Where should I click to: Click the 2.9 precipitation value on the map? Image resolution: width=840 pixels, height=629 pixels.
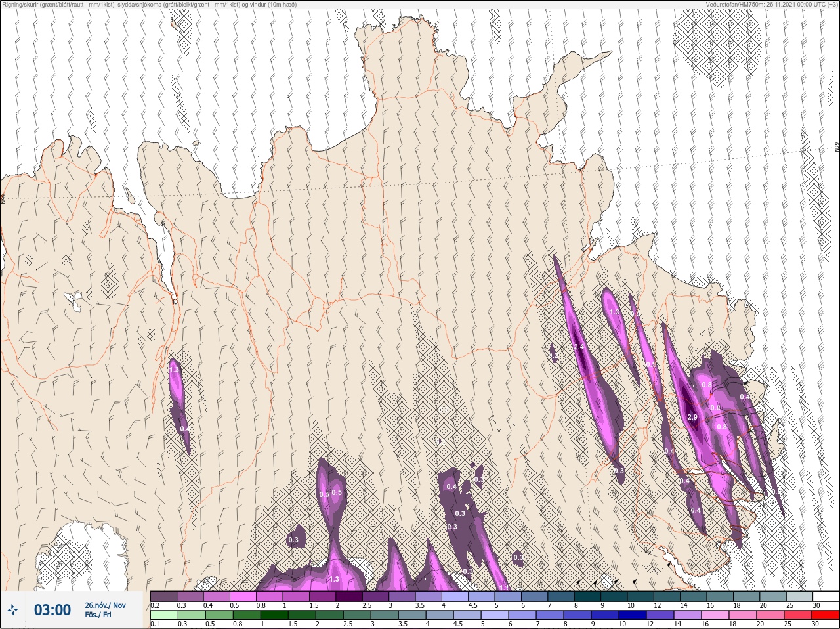tap(692, 417)
